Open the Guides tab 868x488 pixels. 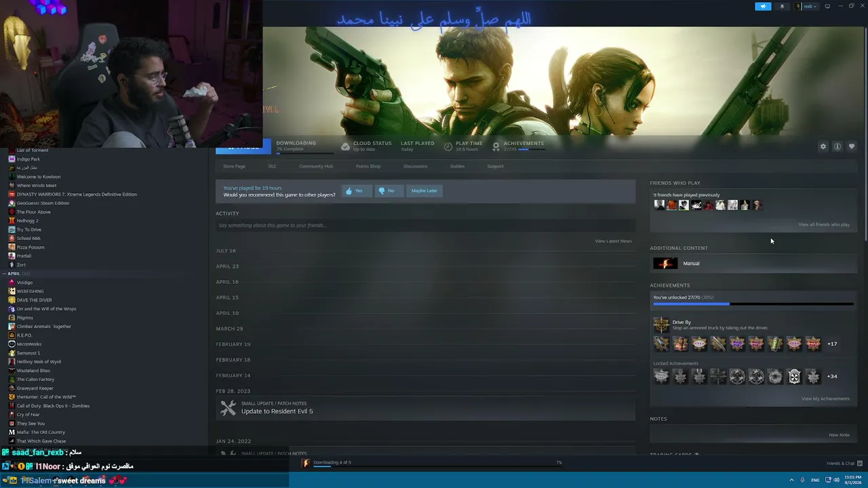click(x=457, y=166)
